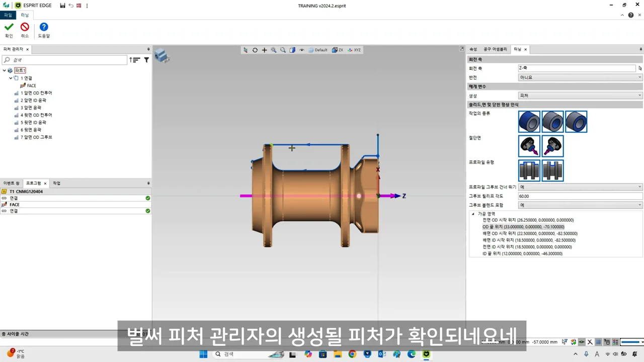Switch to the 작업 tab in lower panel
Image resolution: width=644 pixels, height=362 pixels.
[56, 184]
